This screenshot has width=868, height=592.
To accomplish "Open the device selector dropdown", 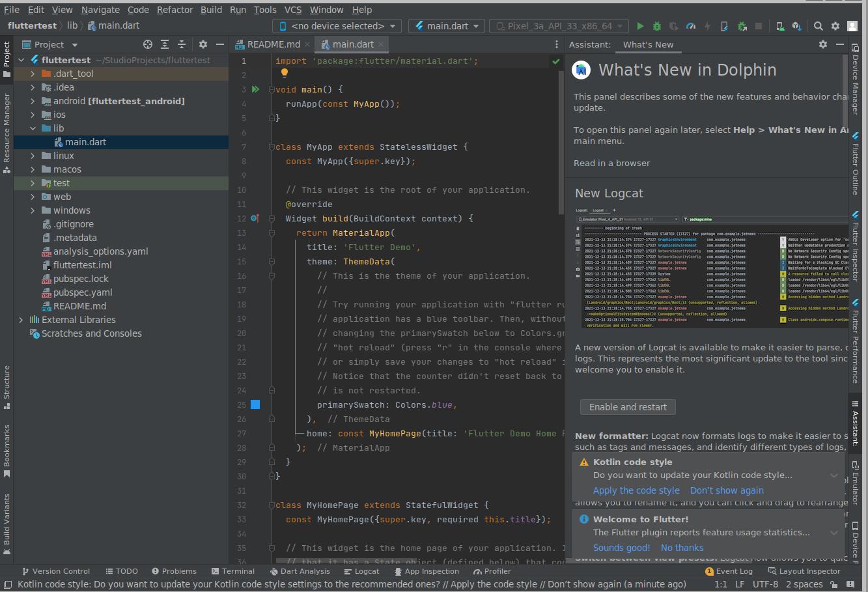I will (337, 26).
